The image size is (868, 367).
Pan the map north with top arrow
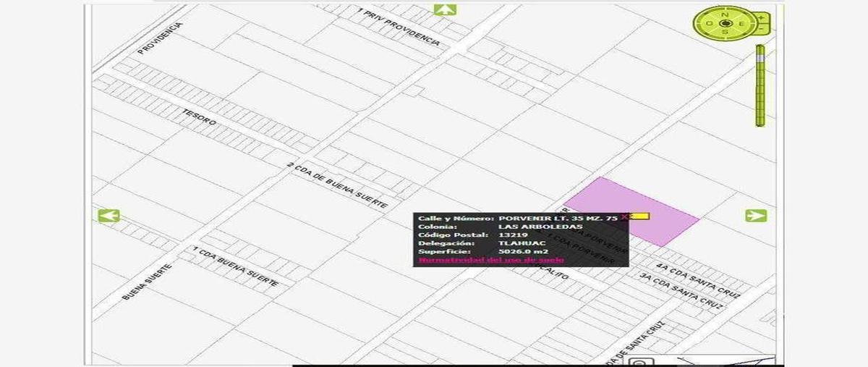[445, 9]
